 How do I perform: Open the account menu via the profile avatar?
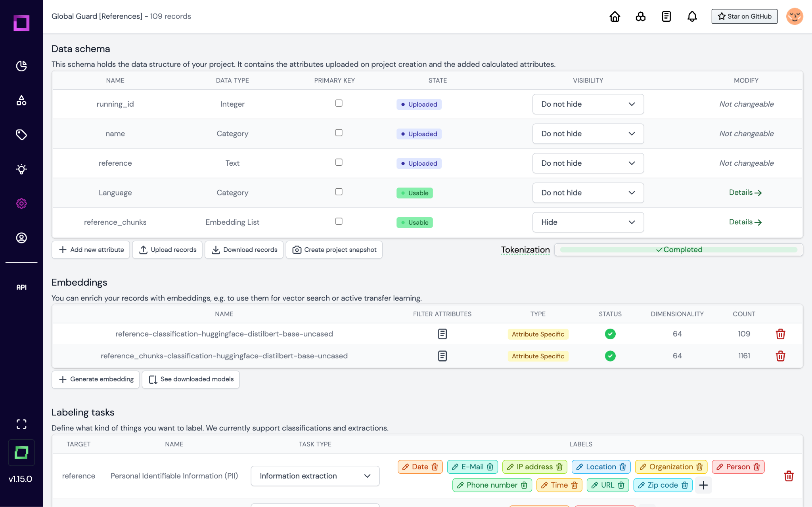coord(794,16)
